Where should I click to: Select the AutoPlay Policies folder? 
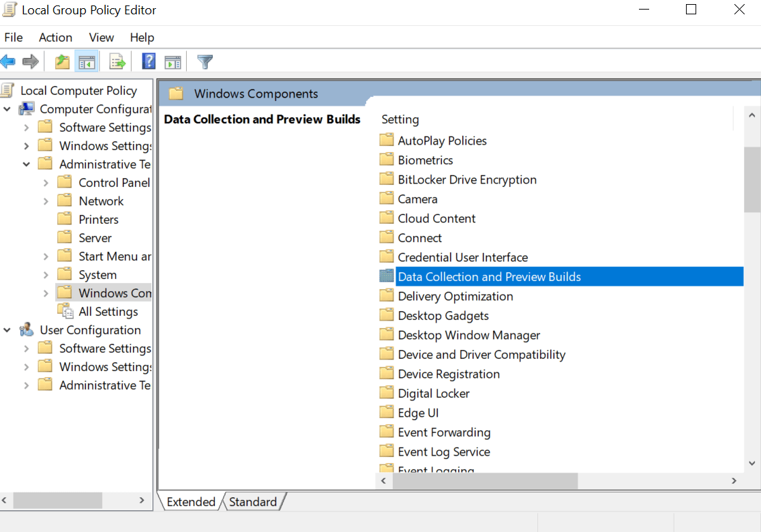click(x=442, y=141)
